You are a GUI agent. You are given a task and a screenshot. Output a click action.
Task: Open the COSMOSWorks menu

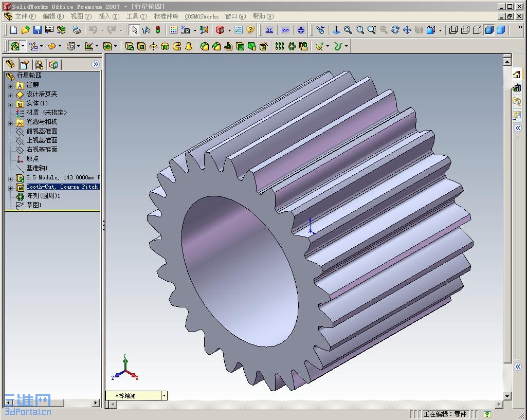pyautogui.click(x=202, y=16)
